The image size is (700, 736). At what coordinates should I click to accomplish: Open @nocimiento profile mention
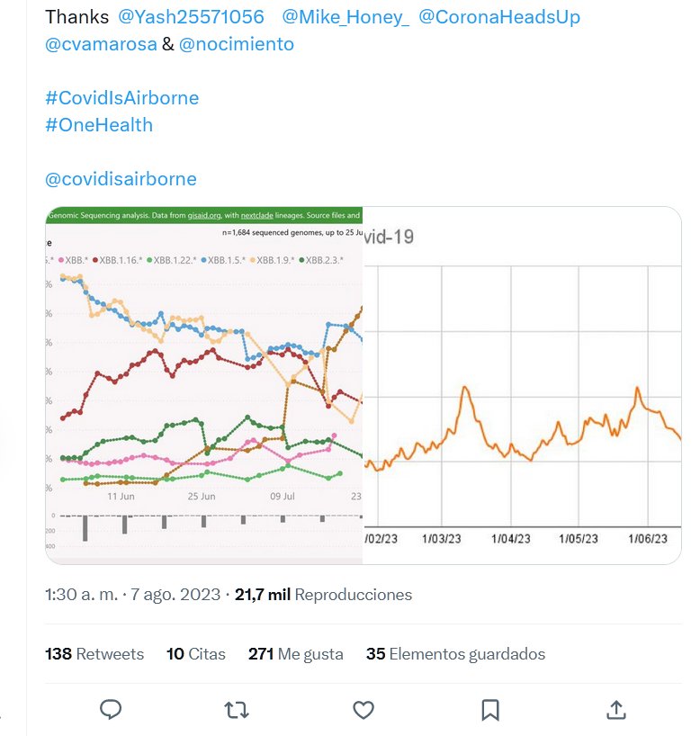coord(237,44)
